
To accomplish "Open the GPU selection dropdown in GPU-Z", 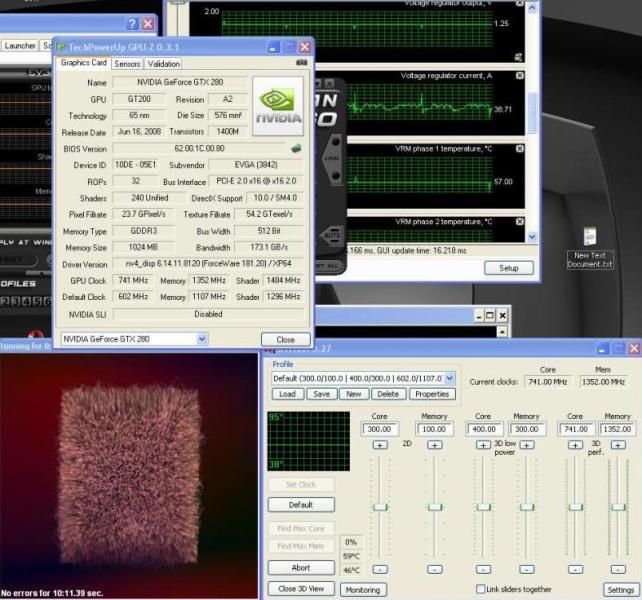I will (202, 339).
